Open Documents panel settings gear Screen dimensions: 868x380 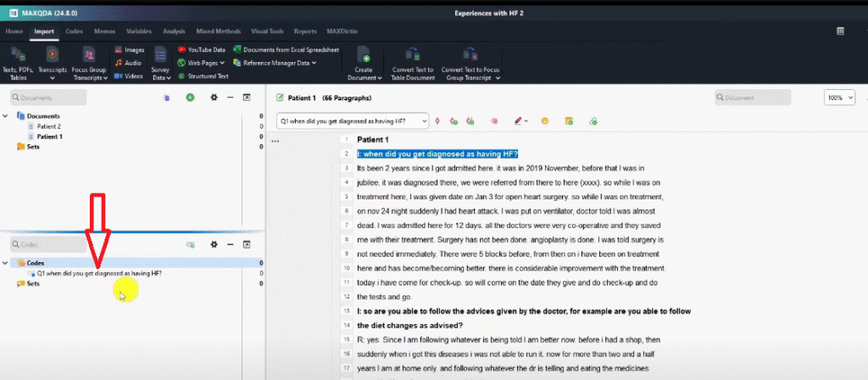click(x=214, y=98)
